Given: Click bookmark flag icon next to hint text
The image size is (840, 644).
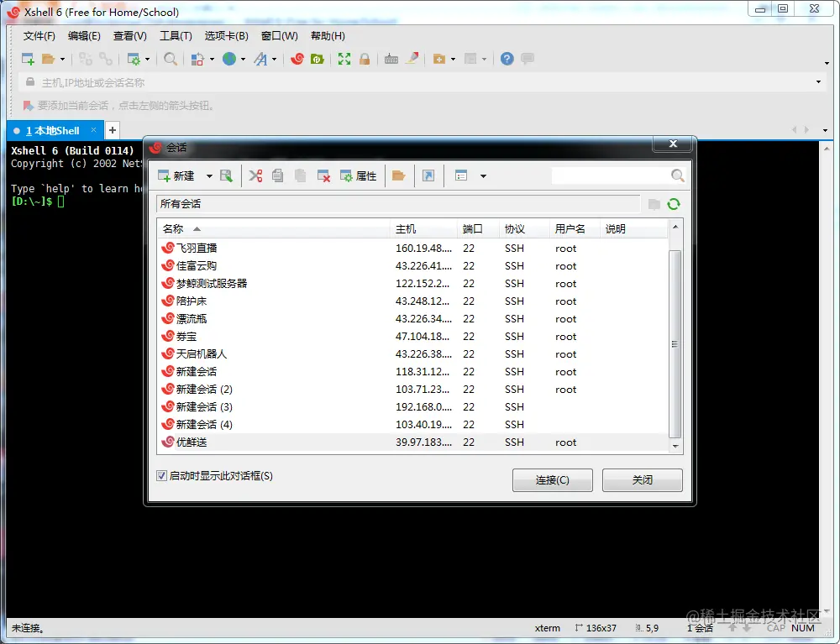Looking at the screenshot, I should [28, 106].
